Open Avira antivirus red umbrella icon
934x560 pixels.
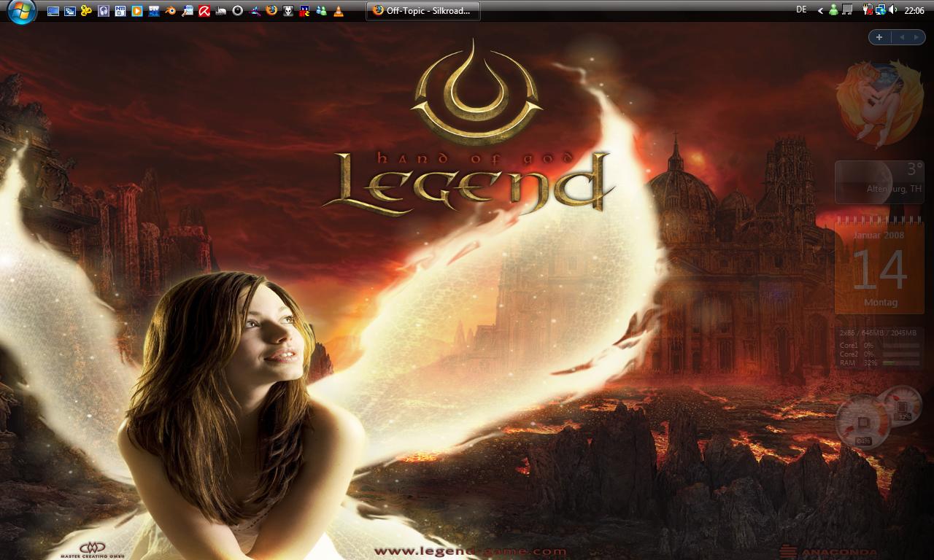[x=205, y=11]
